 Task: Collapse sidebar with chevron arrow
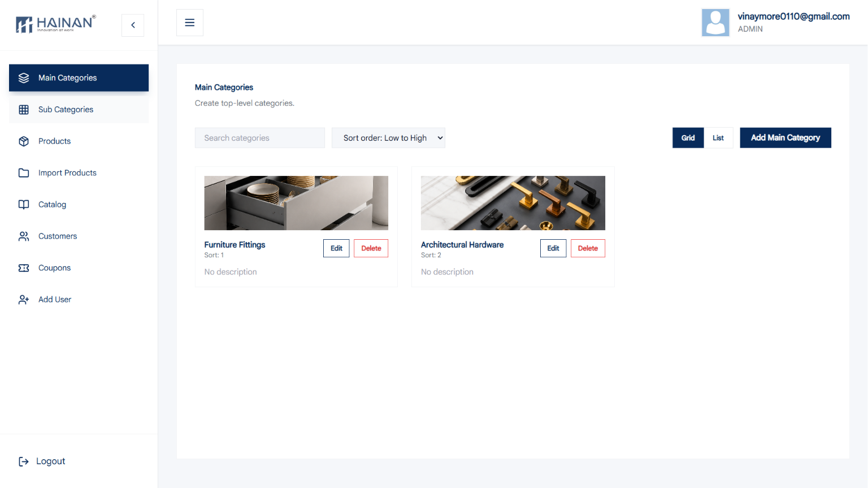coord(133,25)
